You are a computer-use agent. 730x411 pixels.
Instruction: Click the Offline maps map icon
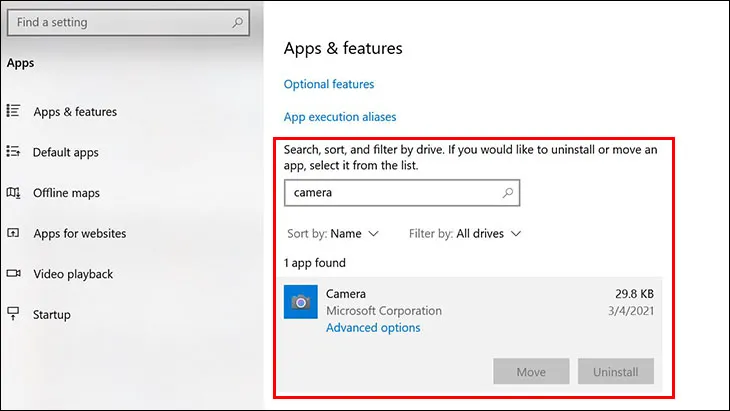coord(13,193)
